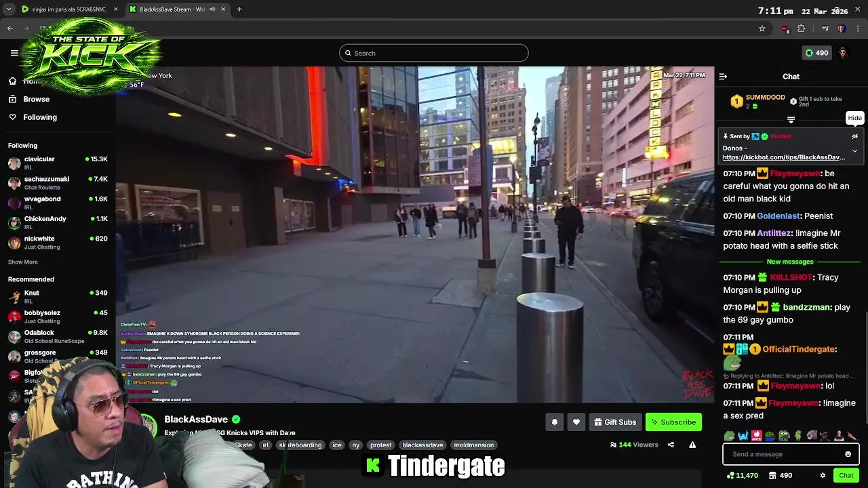Click username bandzzman in chat
868x488 pixels.
click(807, 307)
